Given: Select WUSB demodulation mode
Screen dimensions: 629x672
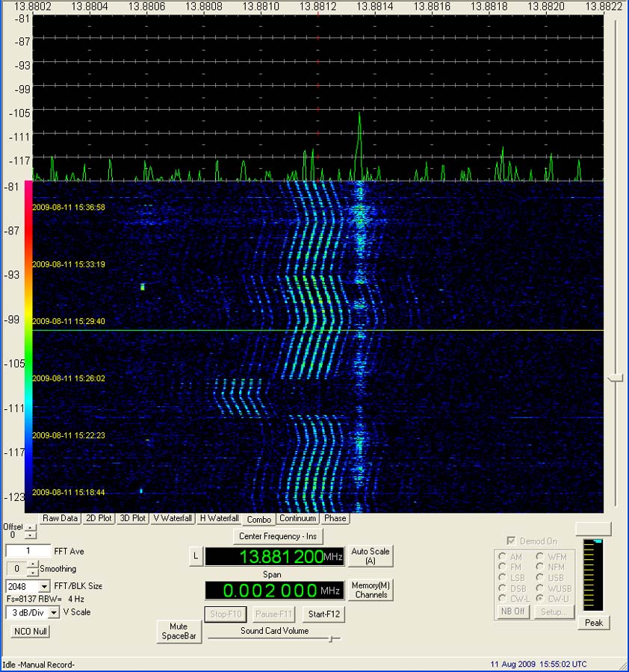Looking at the screenshot, I should coord(539,588).
